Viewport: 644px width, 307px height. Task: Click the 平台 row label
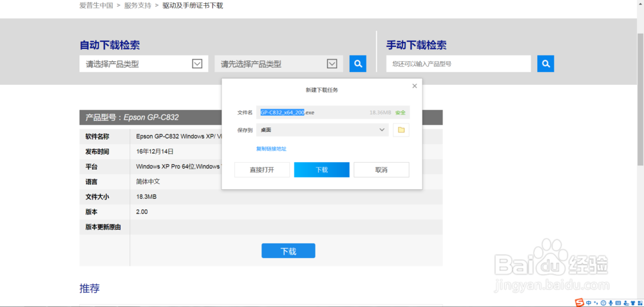[x=91, y=167]
